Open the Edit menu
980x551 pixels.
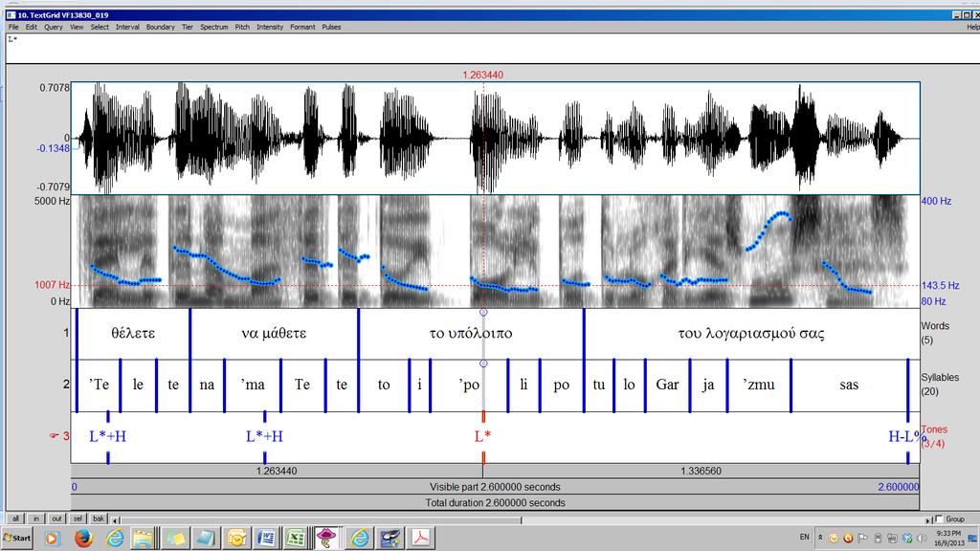32,27
